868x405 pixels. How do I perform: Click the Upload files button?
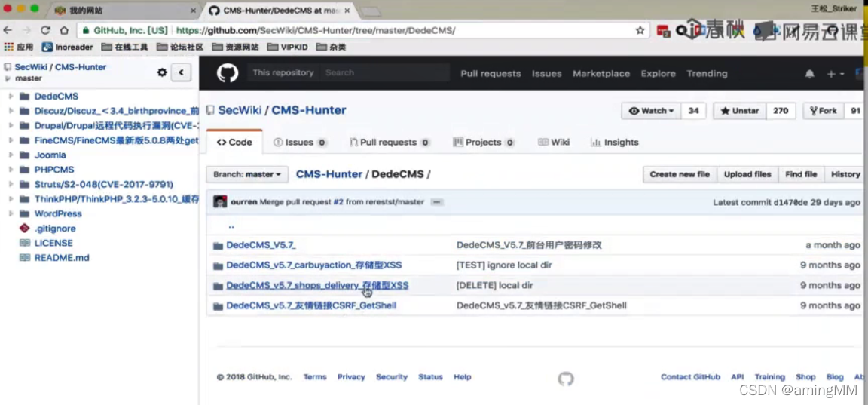click(x=747, y=174)
